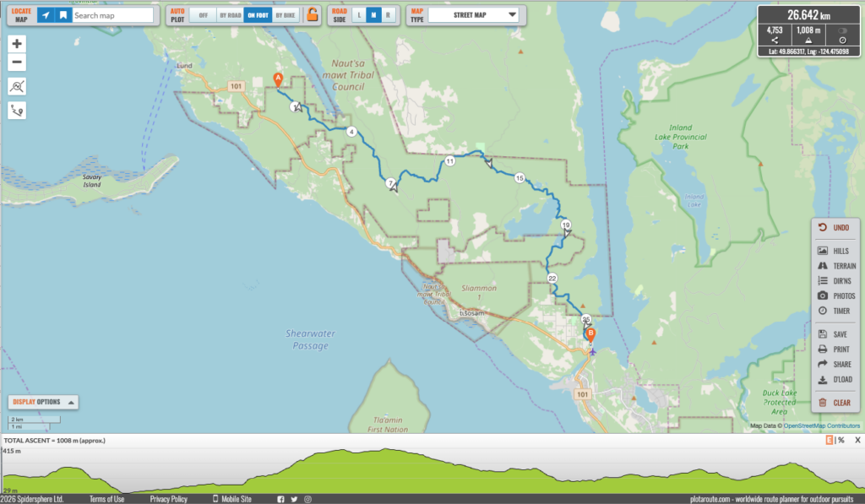Click the route waypoints tool icon
The width and height of the screenshot is (865, 504).
[x=17, y=111]
